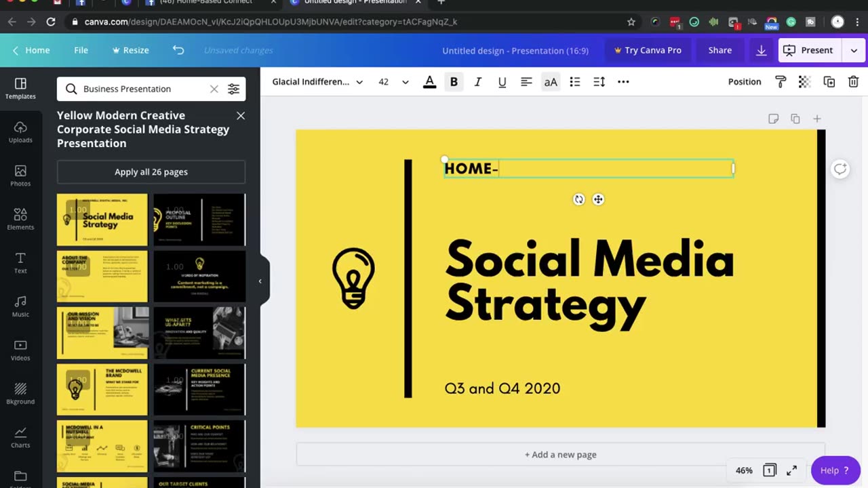The width and height of the screenshot is (868, 488).
Task: Open the Elements sidebar panel
Action: tap(20, 219)
